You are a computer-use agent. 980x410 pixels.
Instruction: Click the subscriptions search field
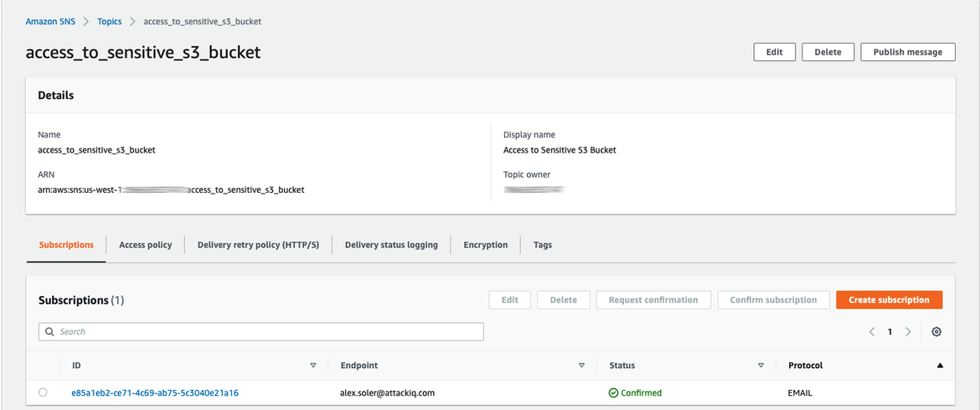click(x=268, y=332)
